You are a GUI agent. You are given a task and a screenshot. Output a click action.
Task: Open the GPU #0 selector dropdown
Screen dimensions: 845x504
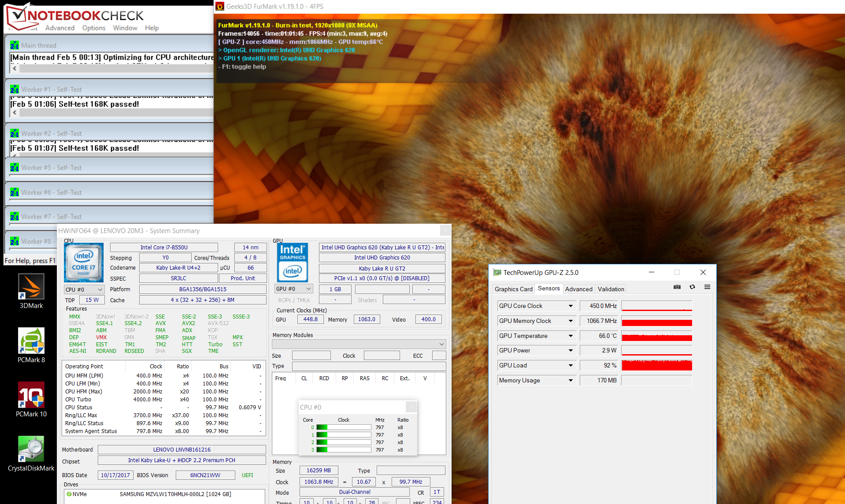click(293, 289)
